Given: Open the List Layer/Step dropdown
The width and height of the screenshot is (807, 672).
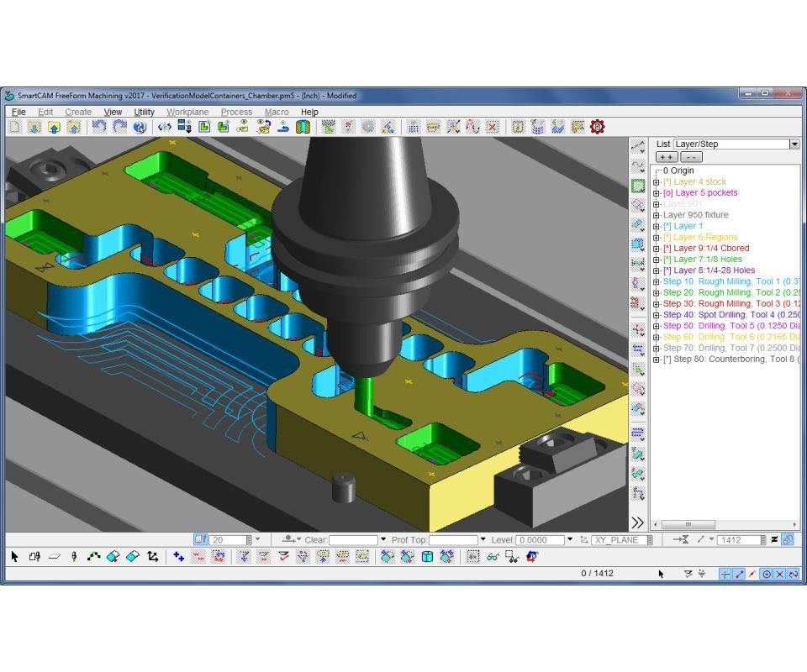Looking at the screenshot, I should (x=794, y=144).
